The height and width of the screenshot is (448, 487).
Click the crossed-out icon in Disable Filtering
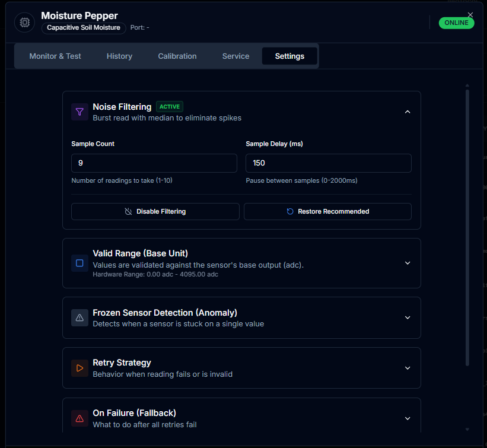128,212
